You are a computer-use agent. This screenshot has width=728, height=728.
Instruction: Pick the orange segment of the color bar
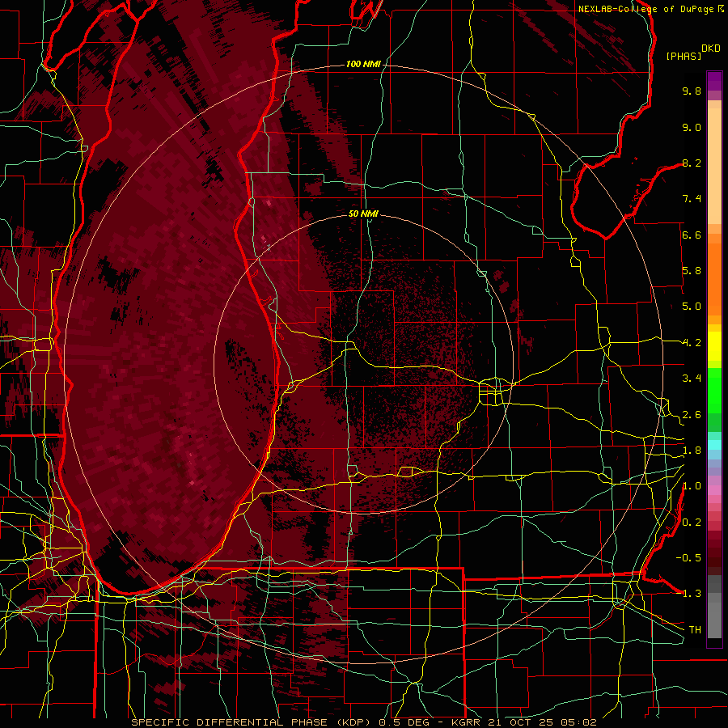point(714,279)
